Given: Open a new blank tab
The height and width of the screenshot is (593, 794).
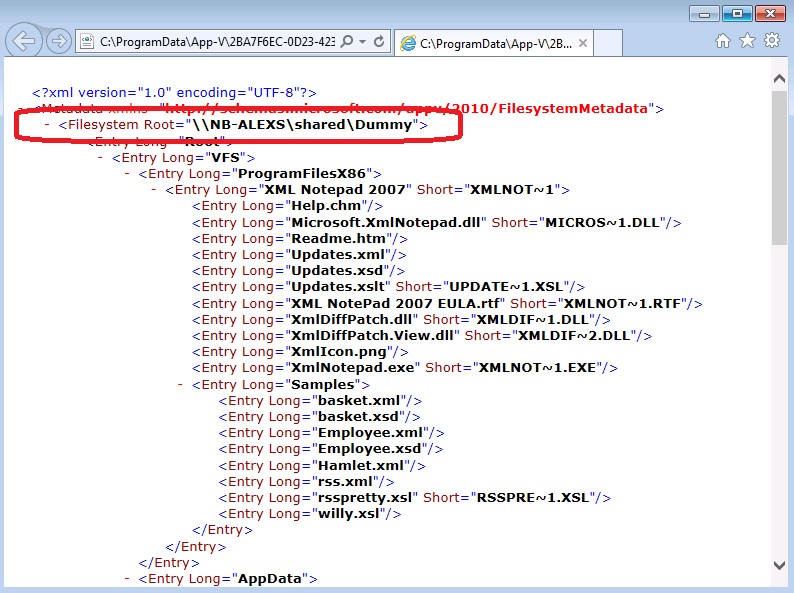Looking at the screenshot, I should [608, 44].
